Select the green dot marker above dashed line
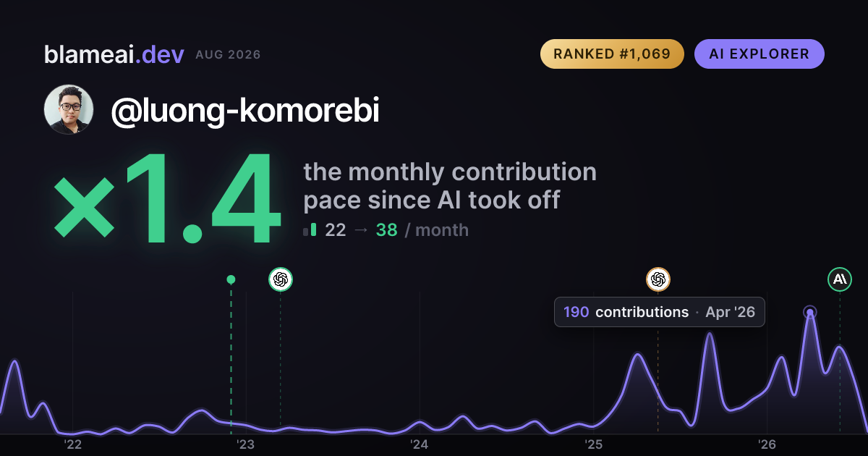The width and height of the screenshot is (868, 456). (x=231, y=279)
